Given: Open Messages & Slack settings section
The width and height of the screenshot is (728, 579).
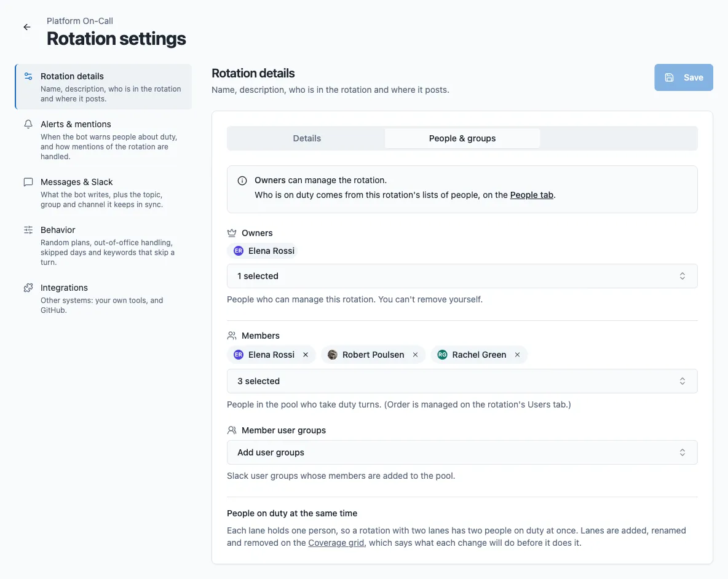Looking at the screenshot, I should pyautogui.click(x=103, y=192).
